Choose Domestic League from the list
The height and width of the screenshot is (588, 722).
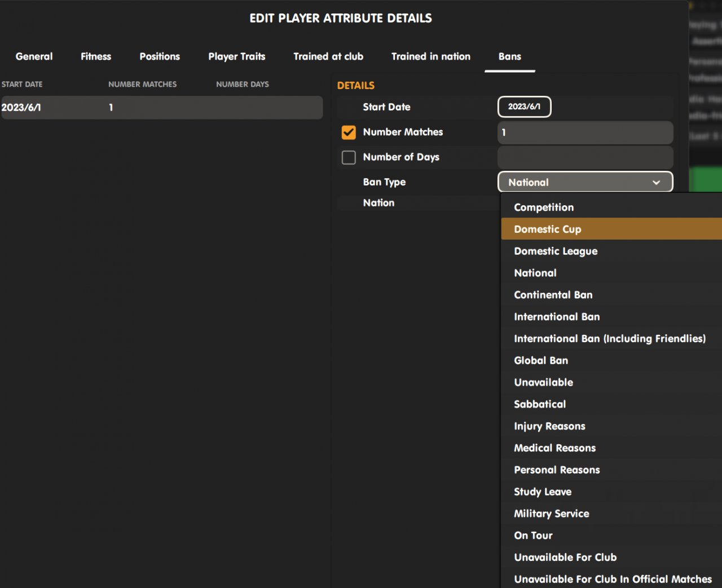555,251
